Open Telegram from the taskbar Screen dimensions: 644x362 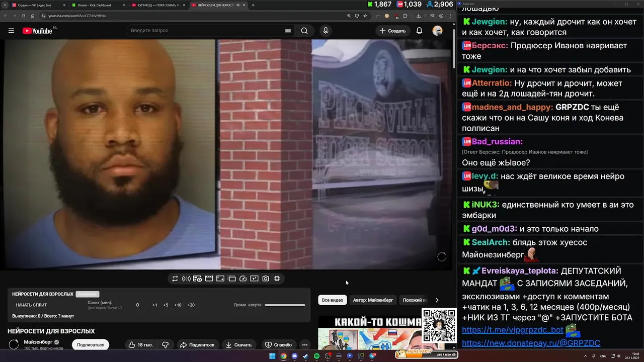point(372,356)
